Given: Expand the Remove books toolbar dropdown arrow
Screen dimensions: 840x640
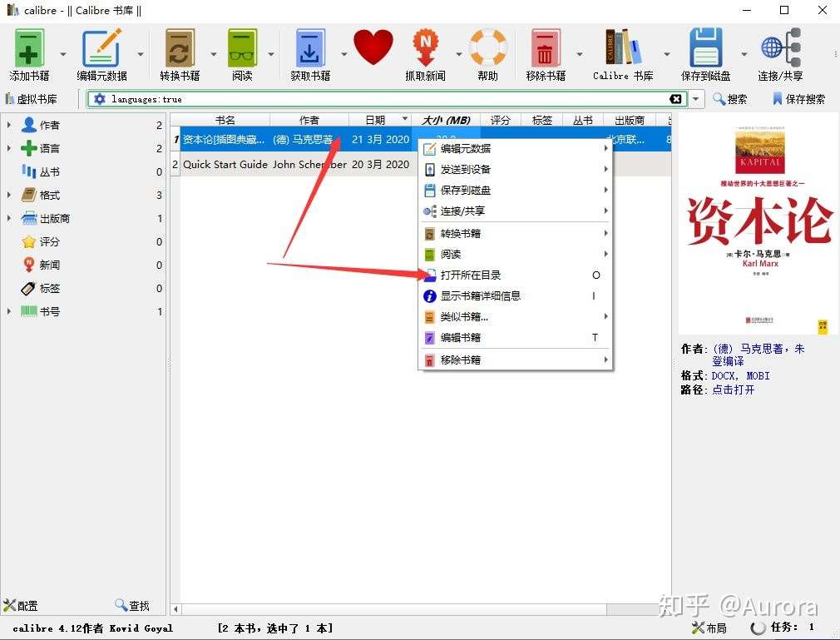Looking at the screenshot, I should [x=579, y=54].
